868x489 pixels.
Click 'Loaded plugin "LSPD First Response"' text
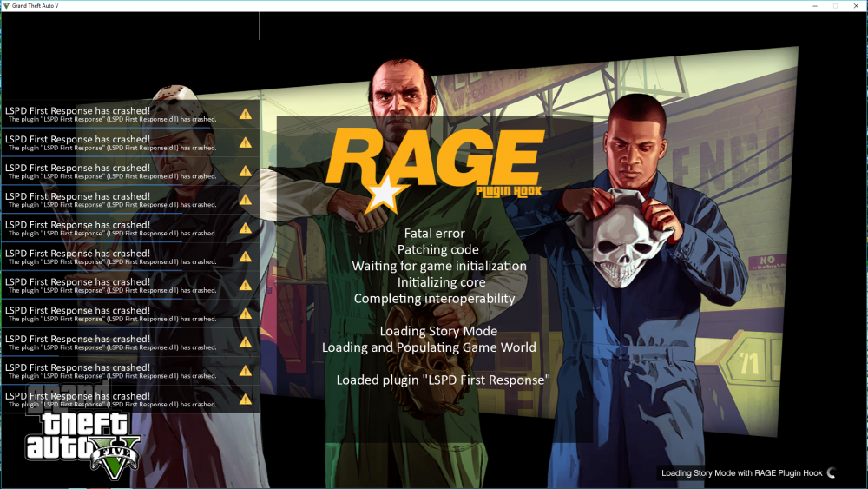tap(443, 380)
